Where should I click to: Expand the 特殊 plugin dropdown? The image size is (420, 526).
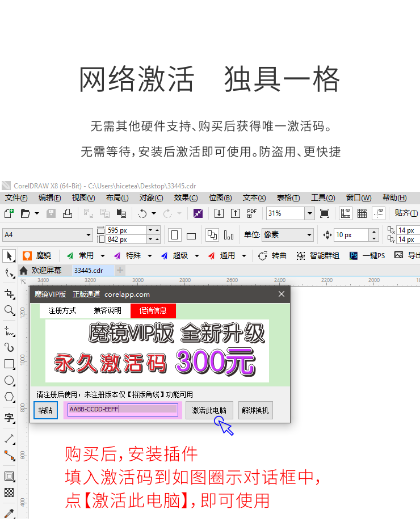150,256
